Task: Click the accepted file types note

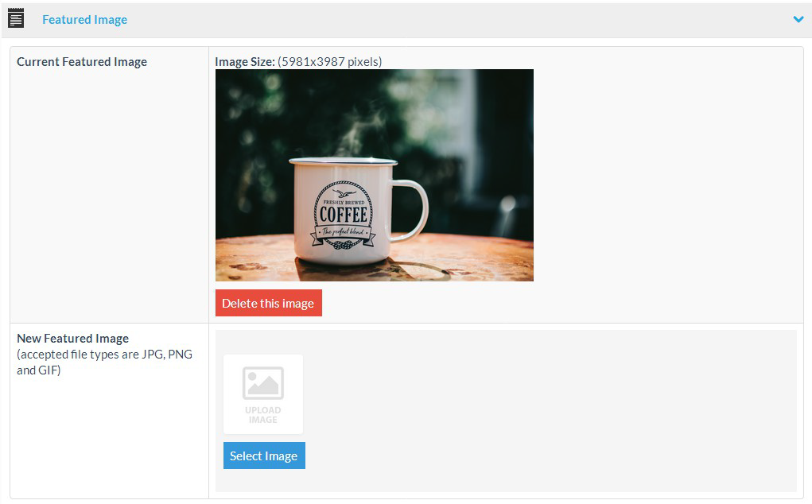Action: [x=104, y=362]
